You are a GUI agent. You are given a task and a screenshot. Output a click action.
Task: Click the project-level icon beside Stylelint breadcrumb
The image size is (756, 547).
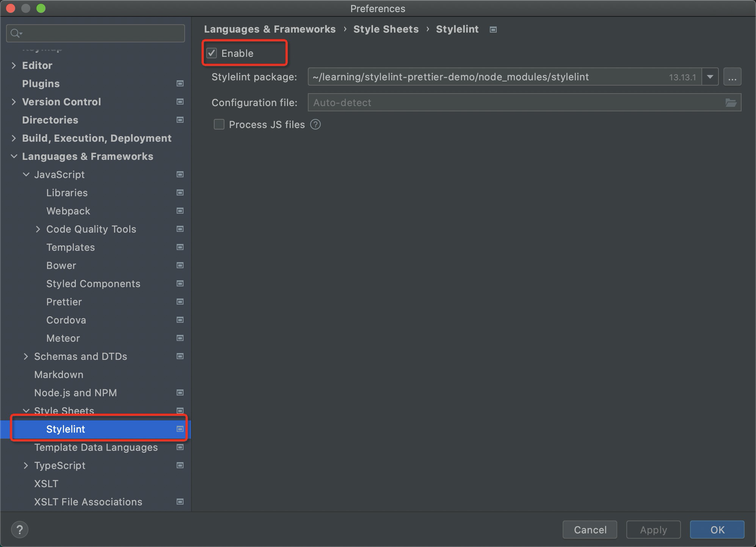coord(493,30)
